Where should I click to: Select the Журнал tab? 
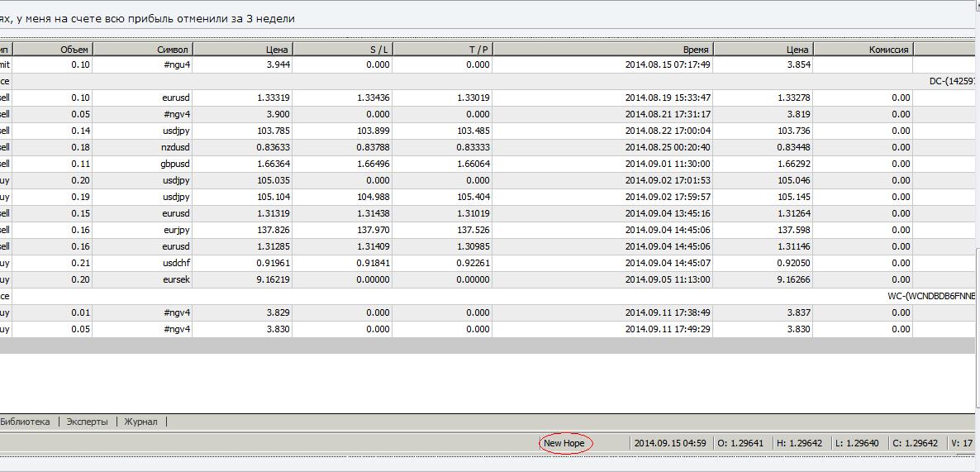(141, 422)
